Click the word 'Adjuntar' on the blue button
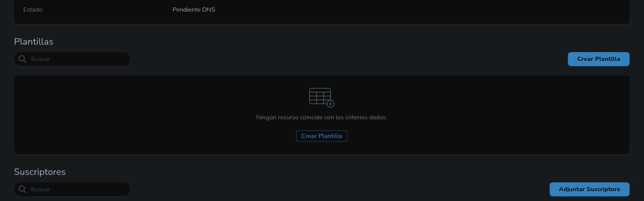644x201 pixels. tap(572, 189)
